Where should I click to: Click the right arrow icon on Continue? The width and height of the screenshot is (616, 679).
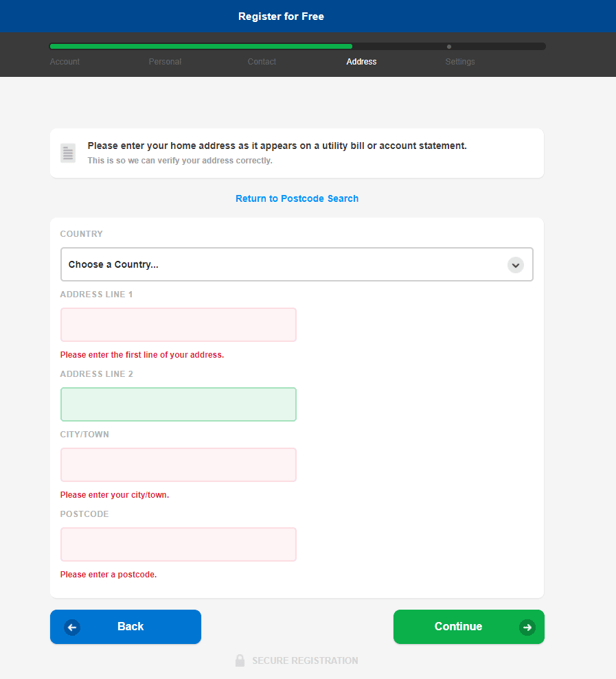[527, 627]
